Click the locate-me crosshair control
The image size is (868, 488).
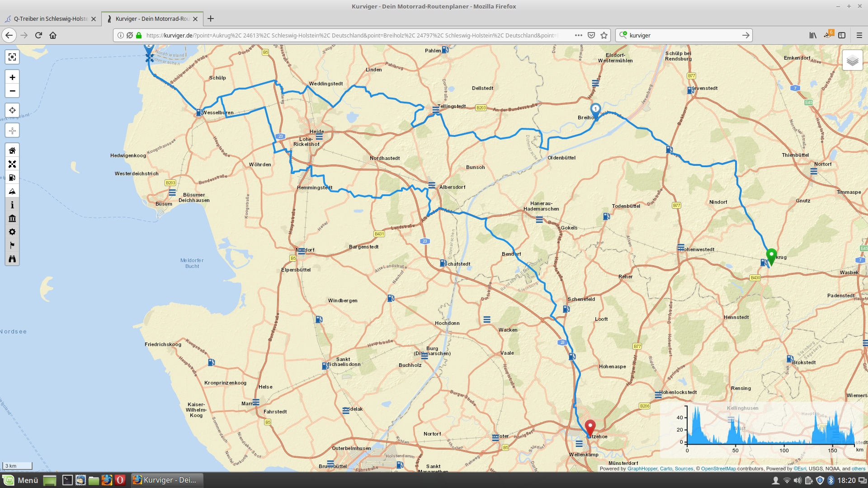pyautogui.click(x=12, y=110)
